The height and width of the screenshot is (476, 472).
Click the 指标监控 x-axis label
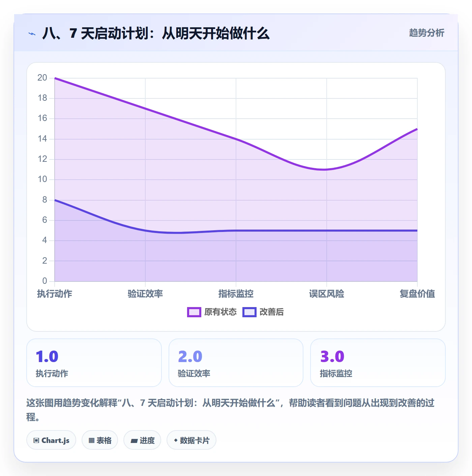236,294
